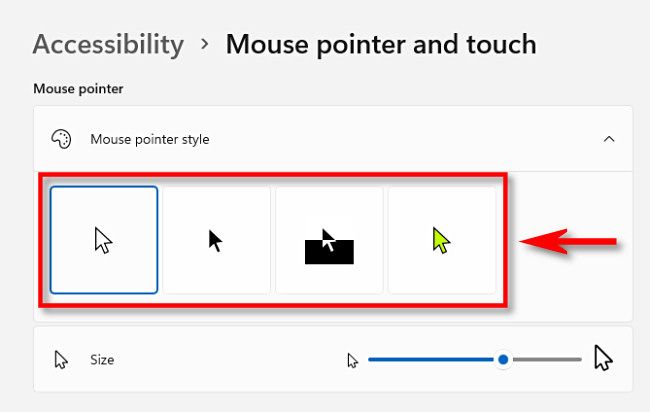This screenshot has height=412, width=650.
Task: Click the pointer icon beside Size label
Action: pyautogui.click(x=61, y=359)
